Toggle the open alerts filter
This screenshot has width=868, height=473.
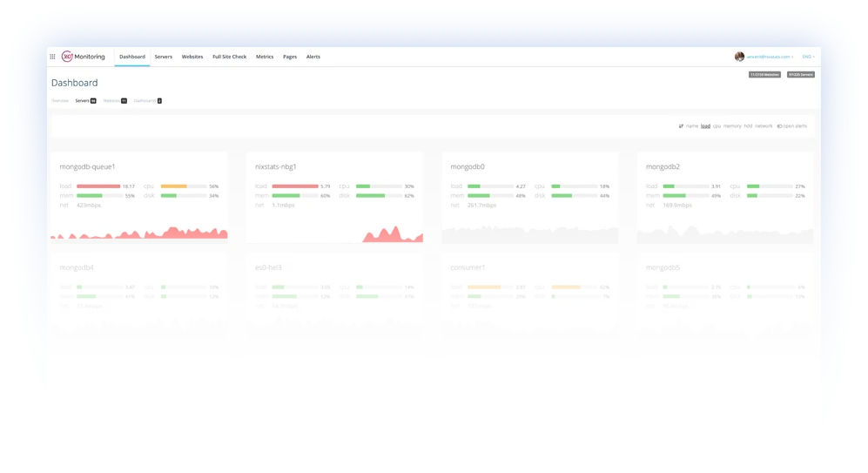(792, 126)
